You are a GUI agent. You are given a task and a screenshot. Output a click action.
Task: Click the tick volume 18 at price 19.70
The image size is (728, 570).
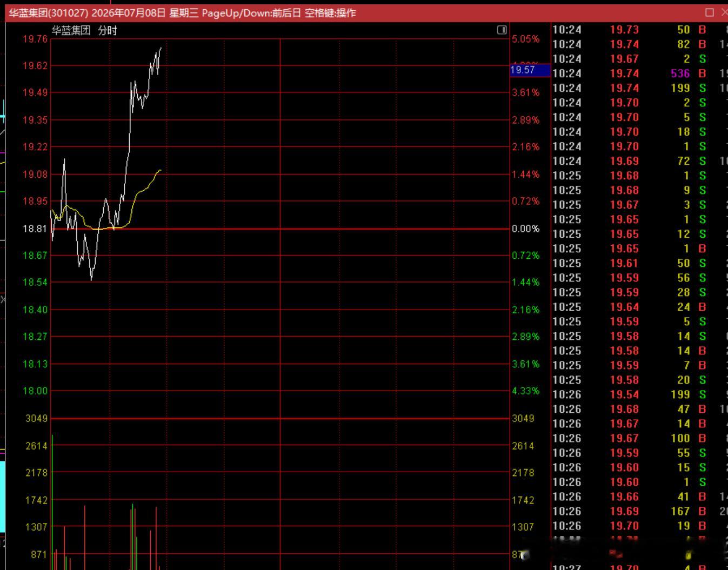coord(684,132)
